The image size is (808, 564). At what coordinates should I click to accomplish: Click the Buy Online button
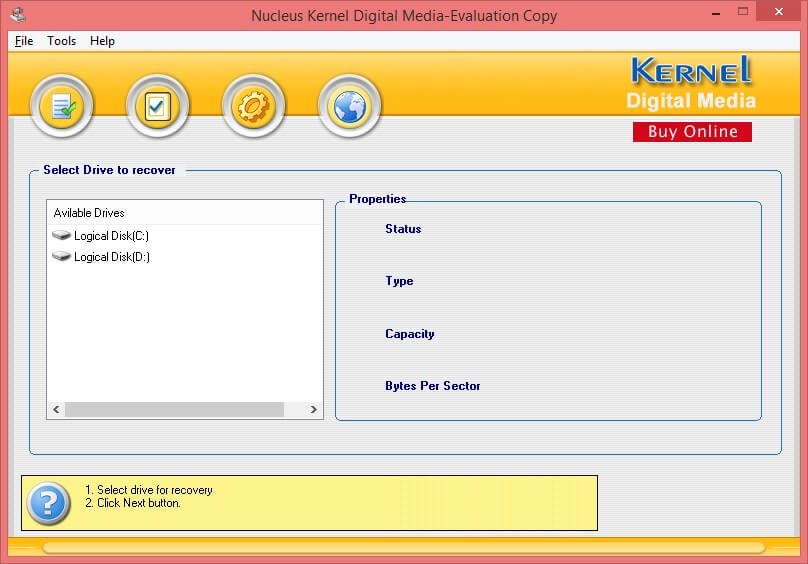pos(692,131)
